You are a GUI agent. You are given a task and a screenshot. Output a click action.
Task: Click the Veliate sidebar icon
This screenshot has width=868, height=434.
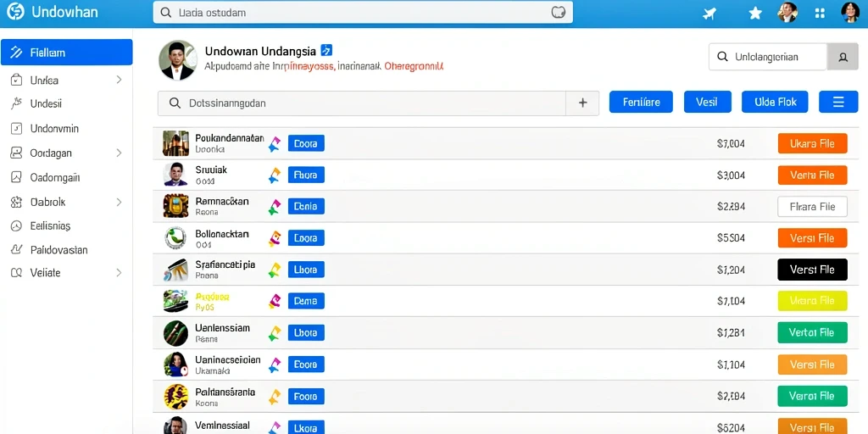pos(16,272)
